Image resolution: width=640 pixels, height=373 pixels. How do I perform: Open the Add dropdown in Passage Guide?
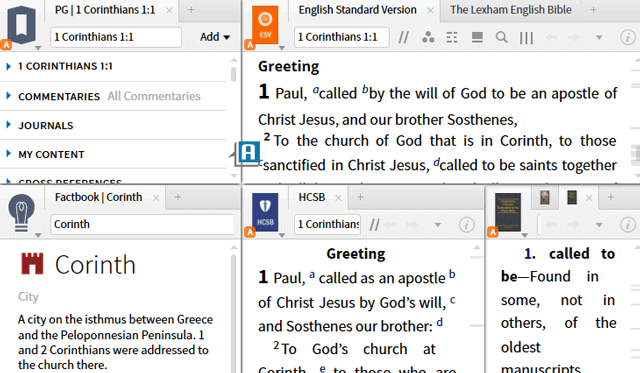point(215,37)
